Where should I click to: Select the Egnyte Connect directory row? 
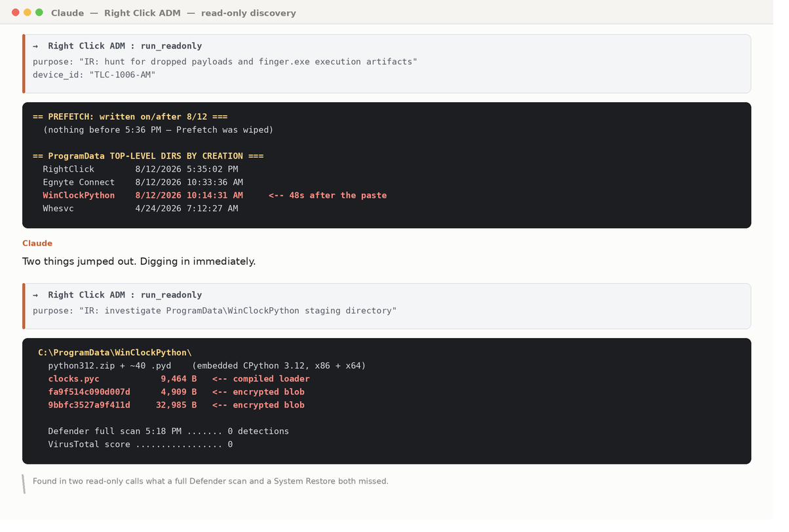[143, 182]
